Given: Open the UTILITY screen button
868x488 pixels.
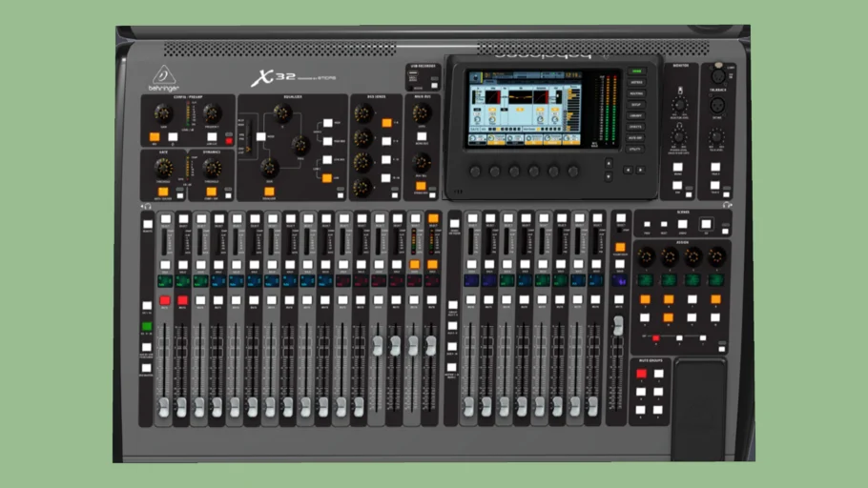Looking at the screenshot, I should [x=636, y=149].
